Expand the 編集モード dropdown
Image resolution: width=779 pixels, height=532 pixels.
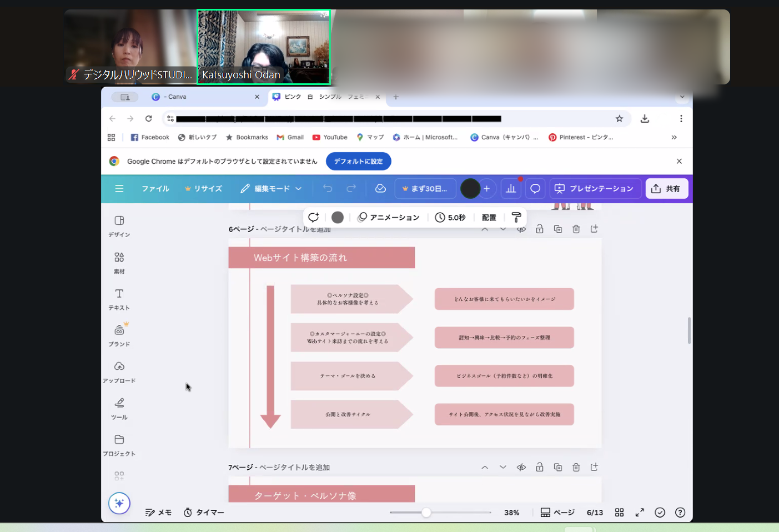coord(271,189)
